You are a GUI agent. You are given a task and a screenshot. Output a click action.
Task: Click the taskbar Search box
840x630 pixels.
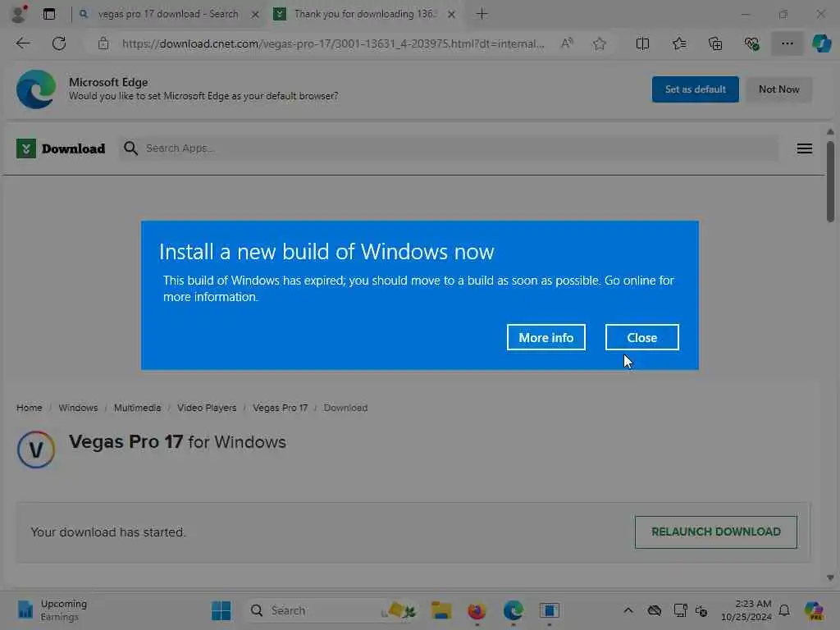tap(332, 610)
